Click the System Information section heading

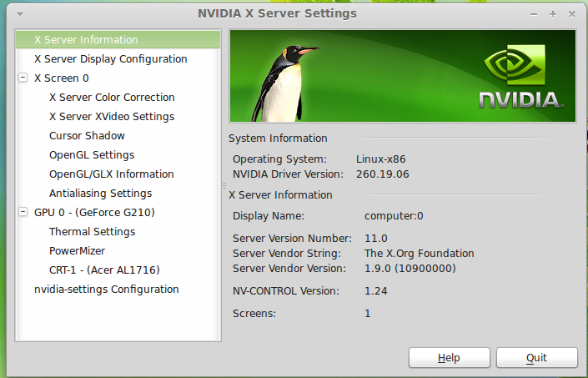tap(278, 139)
